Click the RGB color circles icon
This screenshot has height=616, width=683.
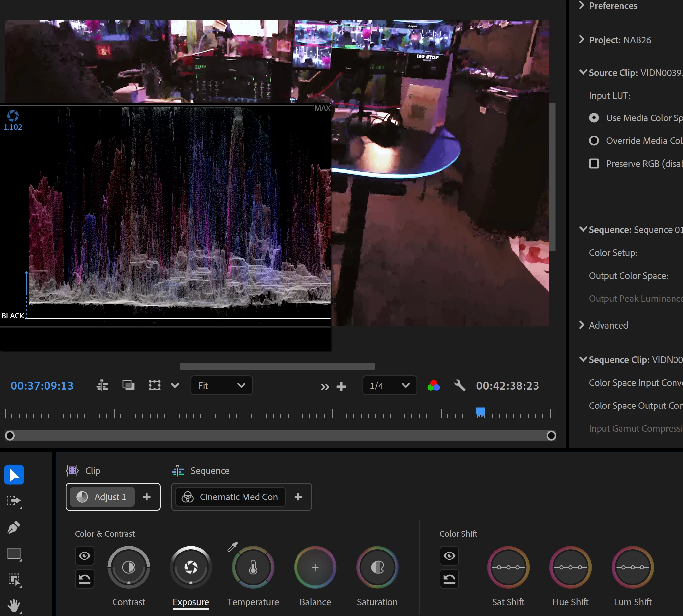coord(433,386)
